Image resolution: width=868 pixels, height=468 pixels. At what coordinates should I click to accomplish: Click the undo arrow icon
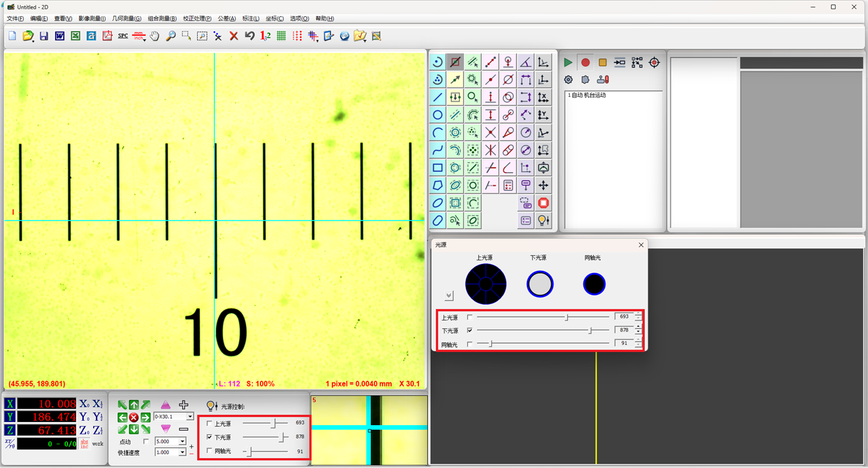tap(250, 36)
